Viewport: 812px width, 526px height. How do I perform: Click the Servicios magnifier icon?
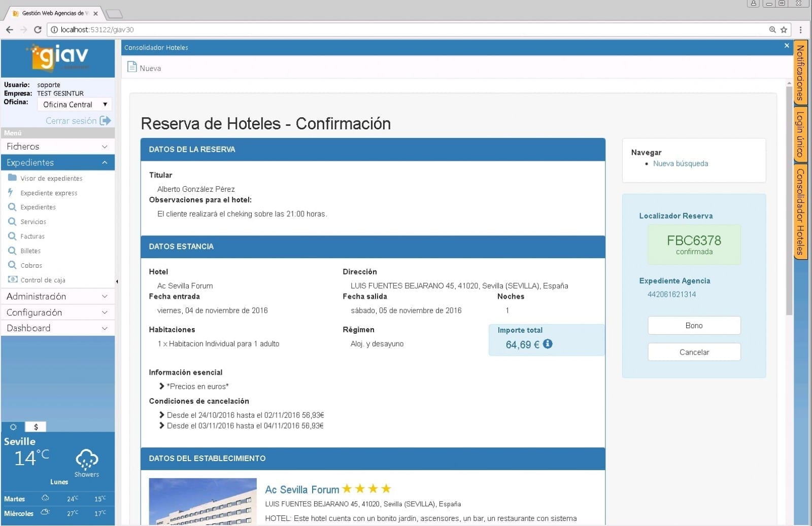pos(12,222)
